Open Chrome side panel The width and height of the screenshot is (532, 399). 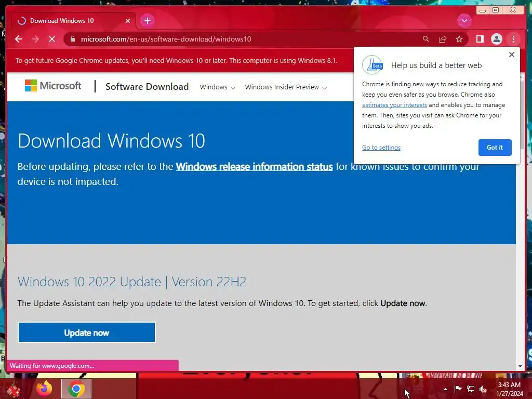[x=480, y=39]
